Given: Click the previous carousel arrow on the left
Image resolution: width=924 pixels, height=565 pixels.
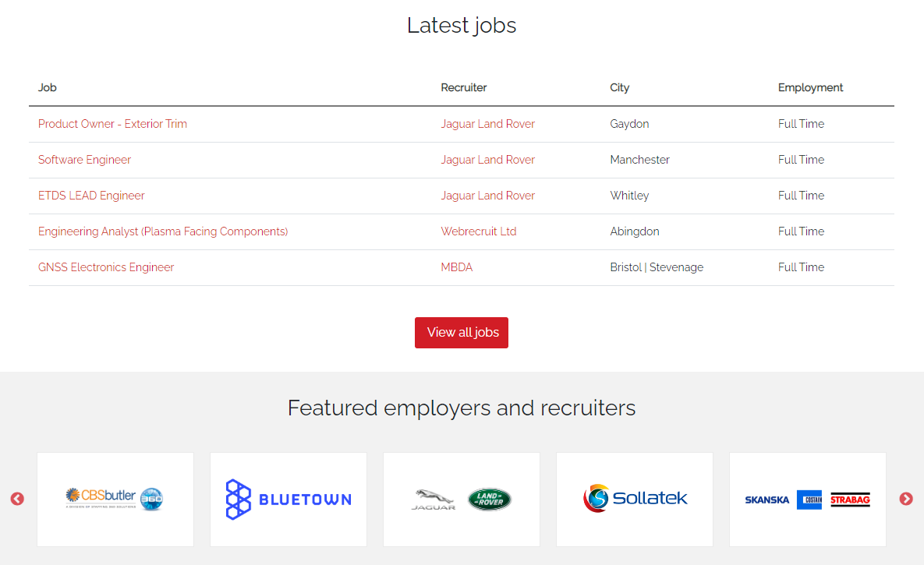Looking at the screenshot, I should click(17, 499).
